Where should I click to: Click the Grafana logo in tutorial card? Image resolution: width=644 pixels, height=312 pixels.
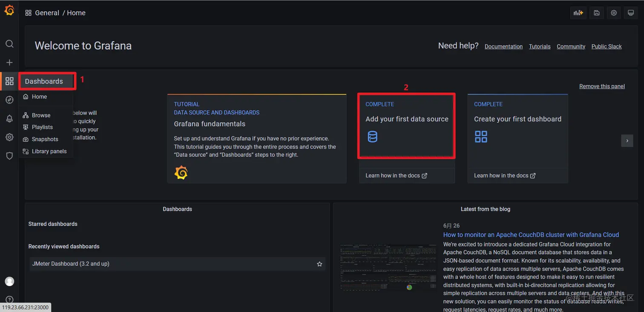click(x=181, y=172)
